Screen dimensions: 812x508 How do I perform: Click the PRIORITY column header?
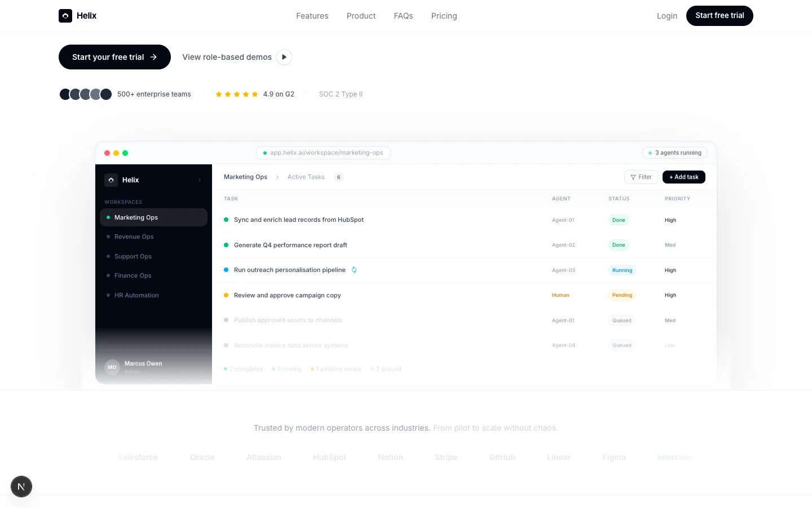point(677,199)
